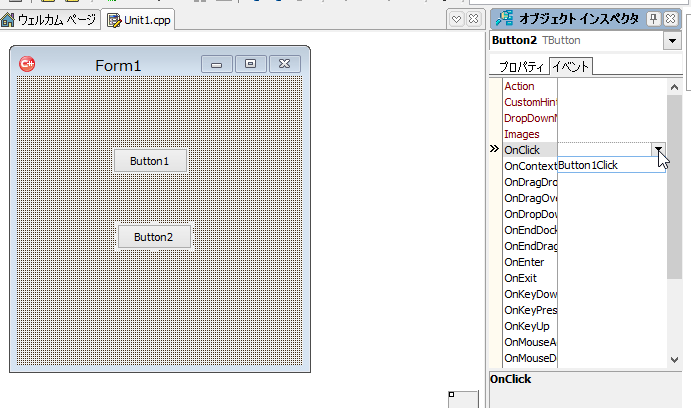Screen dimensions: 691x408
Task: Switch to the イベント tab
Action: tap(571, 67)
